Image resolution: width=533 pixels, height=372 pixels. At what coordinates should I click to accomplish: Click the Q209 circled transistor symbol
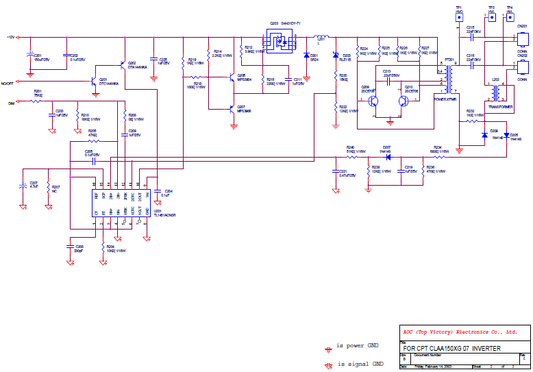tap(374, 101)
